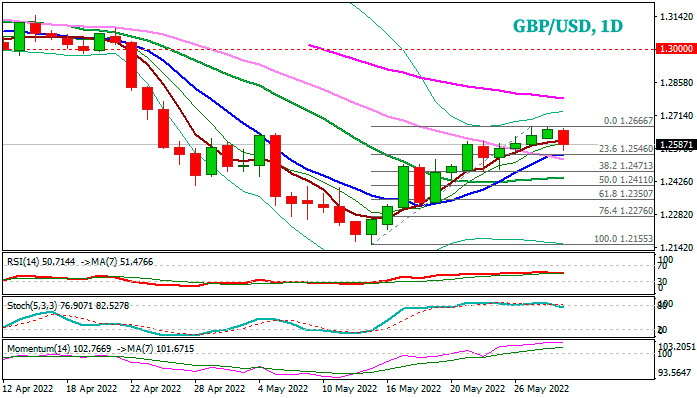Screen dimensions: 697x398
Task: Select Fibonacci label 38.2 1.24713
Action: [626, 166]
